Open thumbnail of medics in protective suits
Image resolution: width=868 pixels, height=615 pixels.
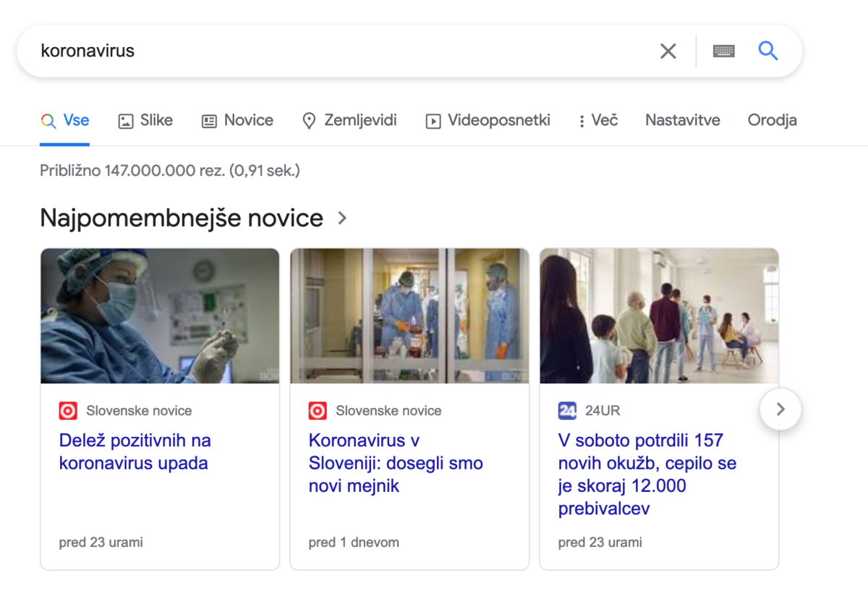[x=409, y=315]
